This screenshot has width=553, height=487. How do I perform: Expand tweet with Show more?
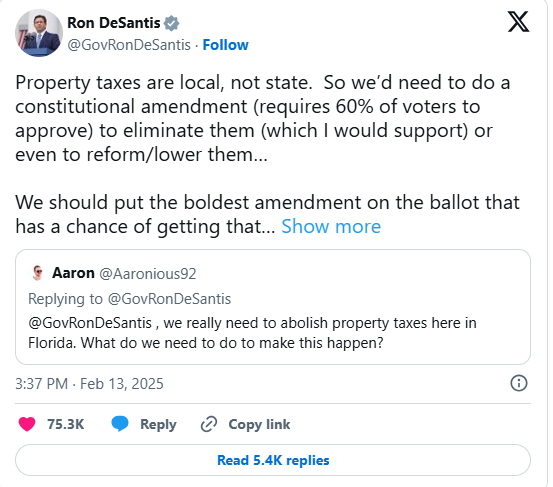[x=331, y=226]
